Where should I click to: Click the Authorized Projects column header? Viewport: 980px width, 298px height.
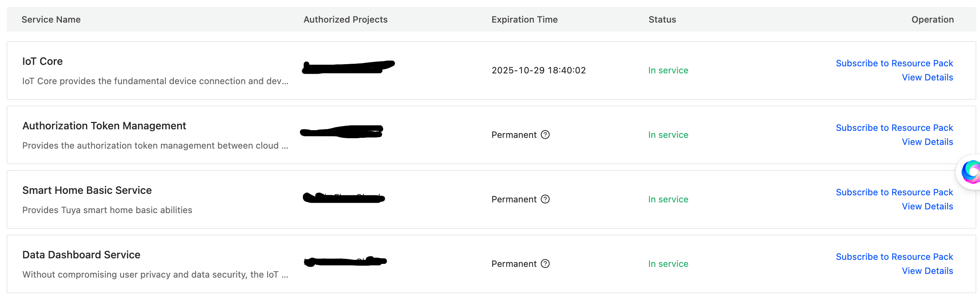(x=345, y=19)
